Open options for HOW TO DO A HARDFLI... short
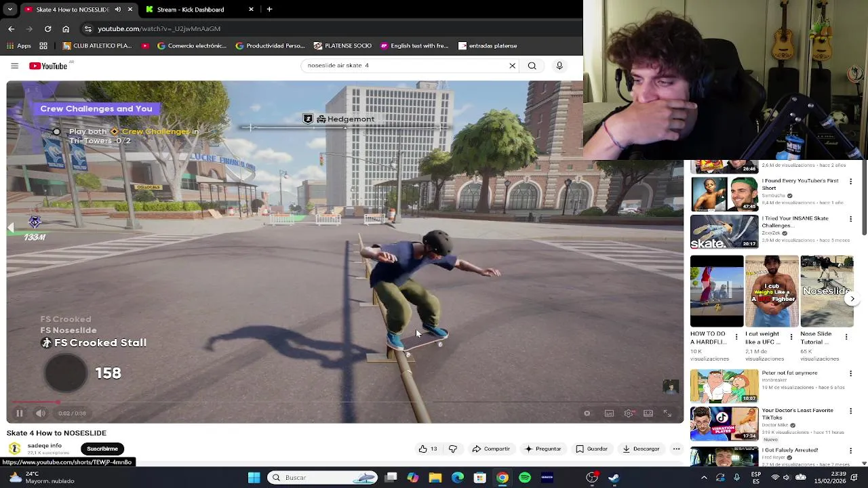The height and width of the screenshot is (488, 868). tap(737, 337)
